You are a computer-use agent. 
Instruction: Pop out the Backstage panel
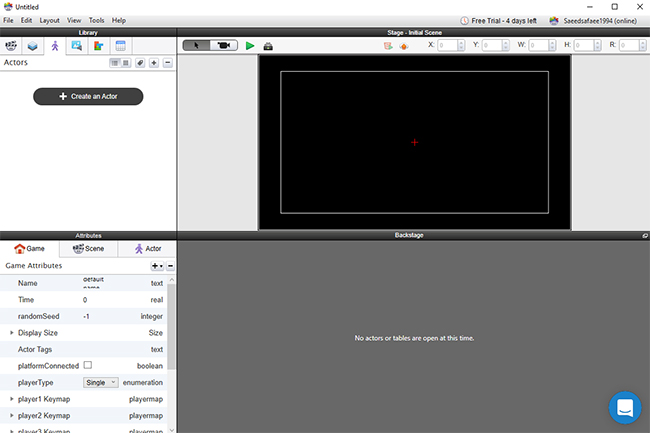coord(645,235)
